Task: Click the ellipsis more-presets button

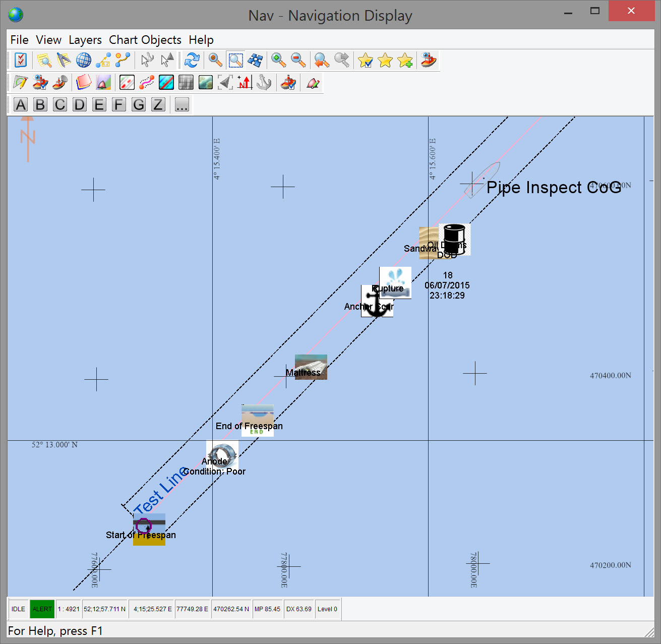Action: [x=182, y=105]
